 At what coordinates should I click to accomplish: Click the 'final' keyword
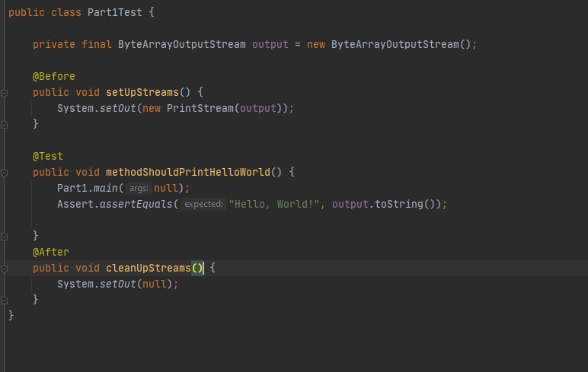[97, 45]
